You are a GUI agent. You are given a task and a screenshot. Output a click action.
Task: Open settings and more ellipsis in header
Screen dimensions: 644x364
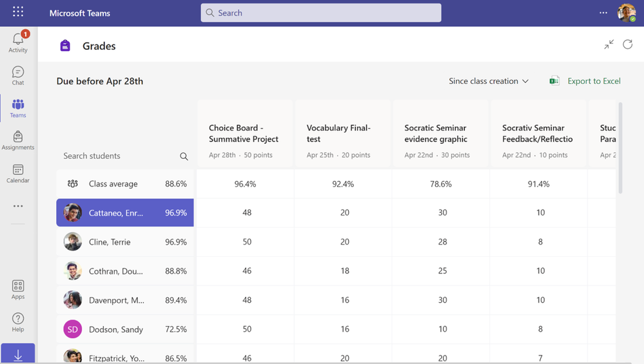click(603, 13)
